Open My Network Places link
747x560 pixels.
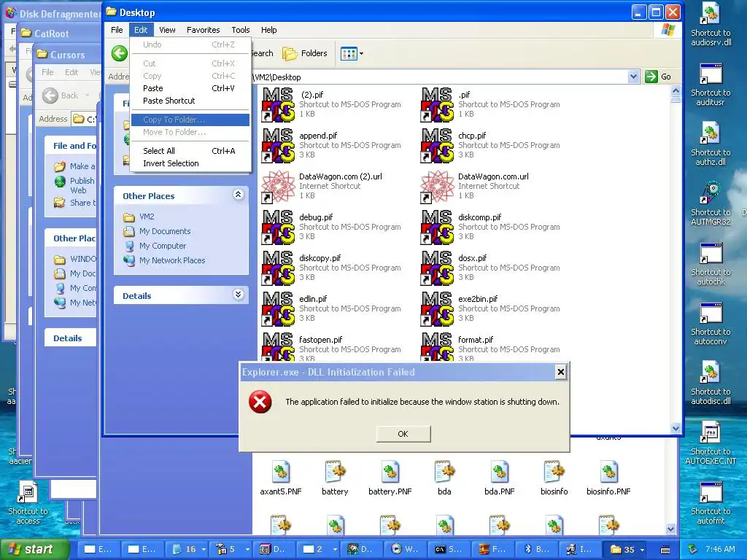[x=172, y=260]
